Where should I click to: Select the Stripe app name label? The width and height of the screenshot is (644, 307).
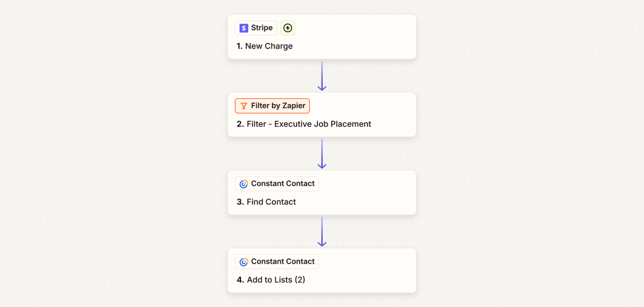pos(262,28)
